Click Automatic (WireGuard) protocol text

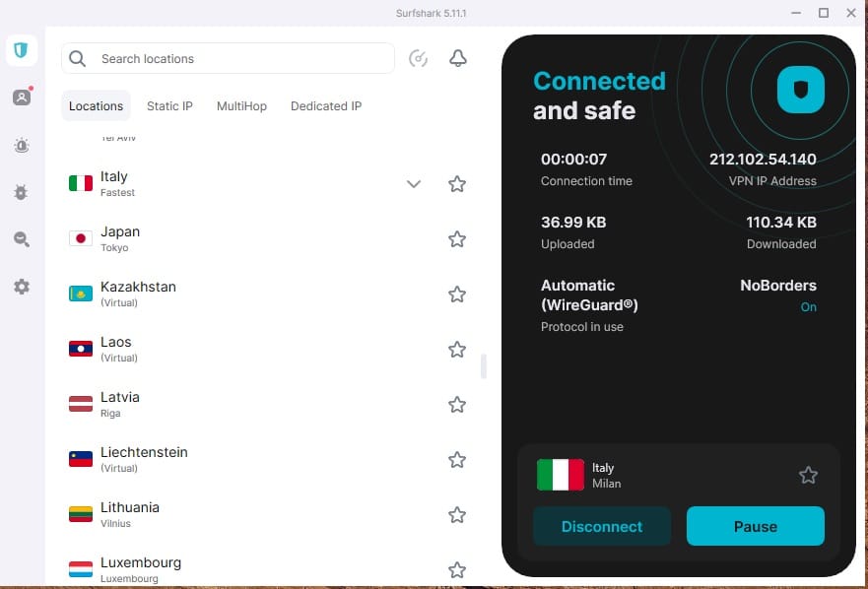coord(589,295)
